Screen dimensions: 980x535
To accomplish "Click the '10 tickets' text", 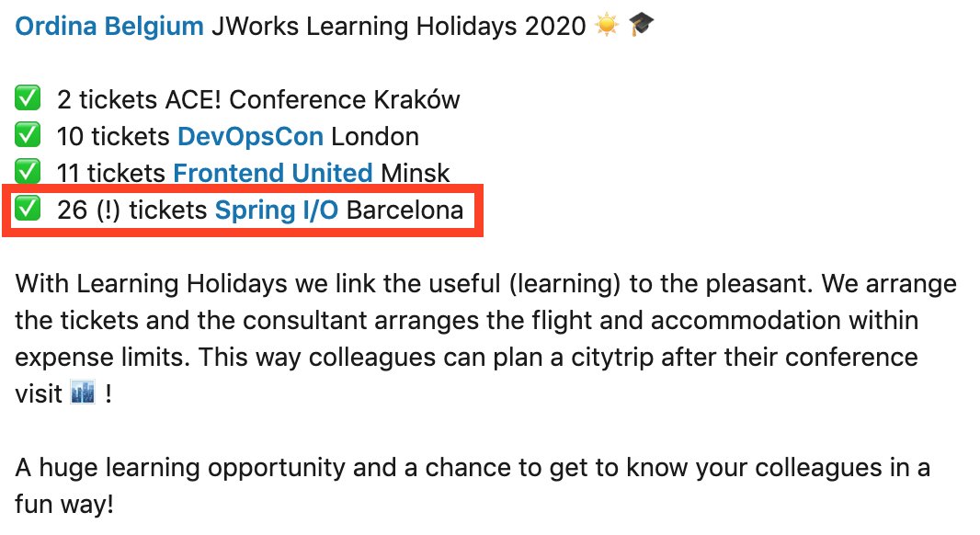I will point(113,137).
